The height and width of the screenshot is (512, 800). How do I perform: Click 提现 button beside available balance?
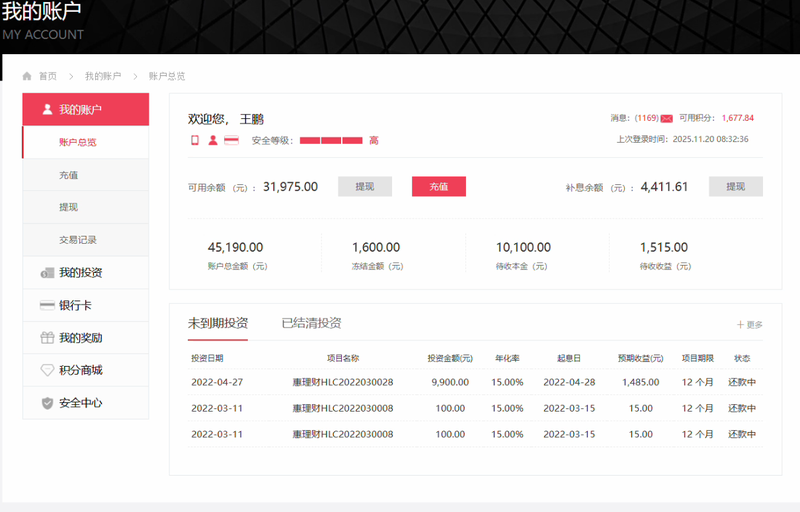[x=365, y=187]
